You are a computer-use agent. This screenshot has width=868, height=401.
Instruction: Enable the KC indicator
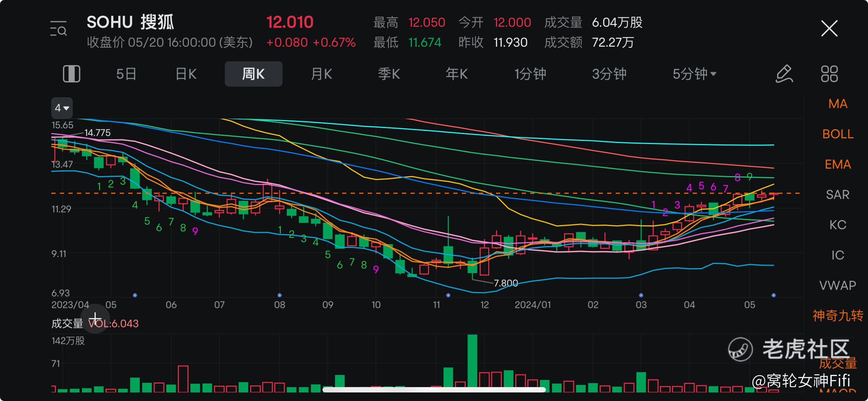[838, 225]
